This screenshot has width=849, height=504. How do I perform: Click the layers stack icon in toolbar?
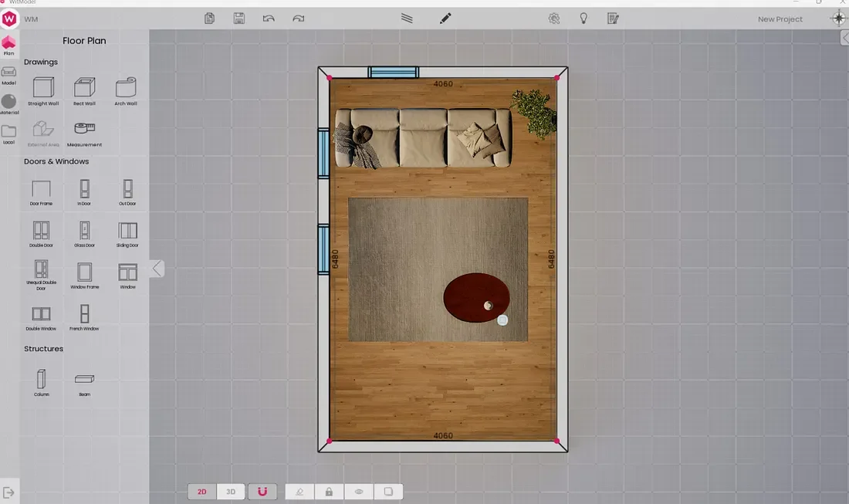(407, 19)
